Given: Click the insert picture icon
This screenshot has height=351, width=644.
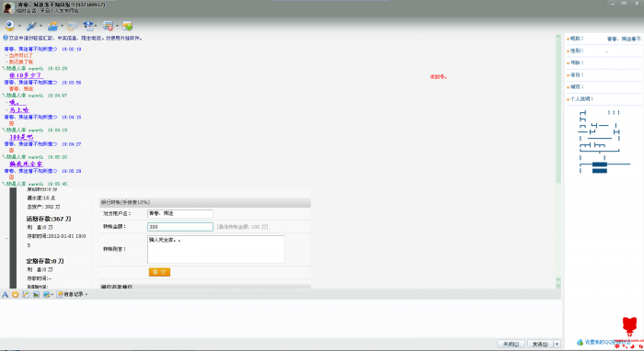Looking at the screenshot, I should [x=36, y=294].
